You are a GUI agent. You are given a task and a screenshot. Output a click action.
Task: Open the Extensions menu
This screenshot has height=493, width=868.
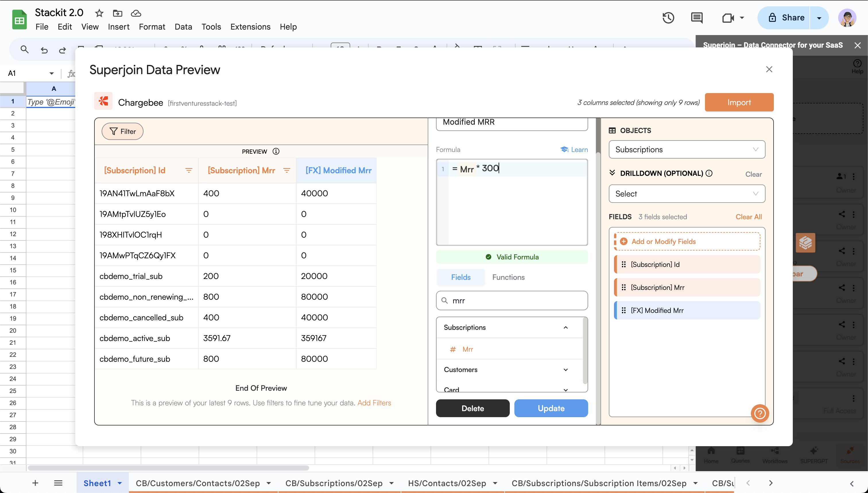(250, 27)
